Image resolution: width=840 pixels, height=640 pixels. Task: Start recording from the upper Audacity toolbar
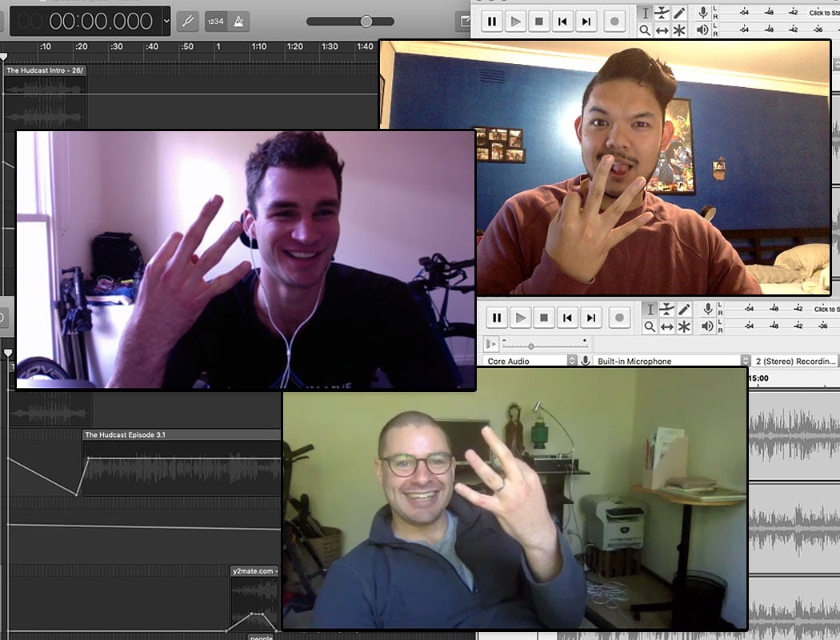pos(614,22)
